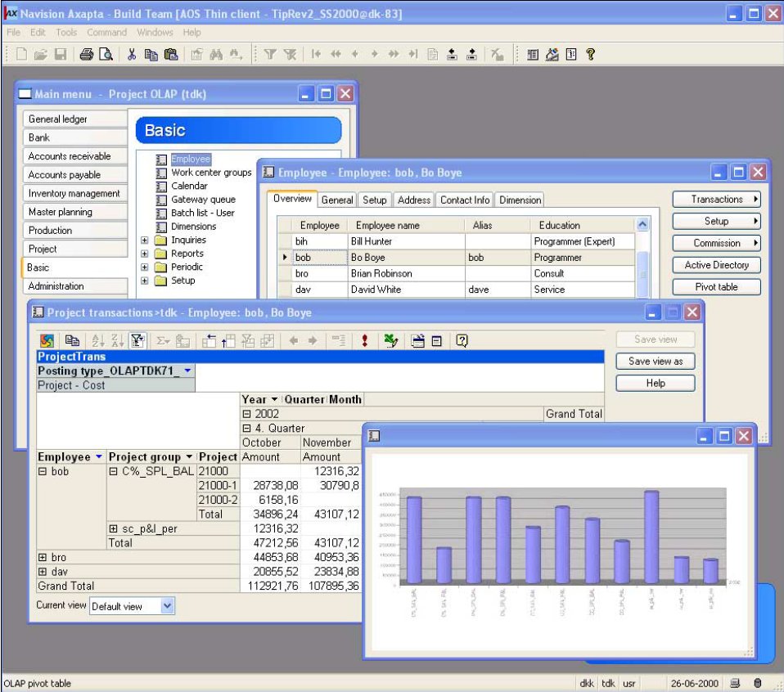784x692 pixels.
Task: Expand the Setup folder in Basic menu
Action: pyautogui.click(x=145, y=281)
